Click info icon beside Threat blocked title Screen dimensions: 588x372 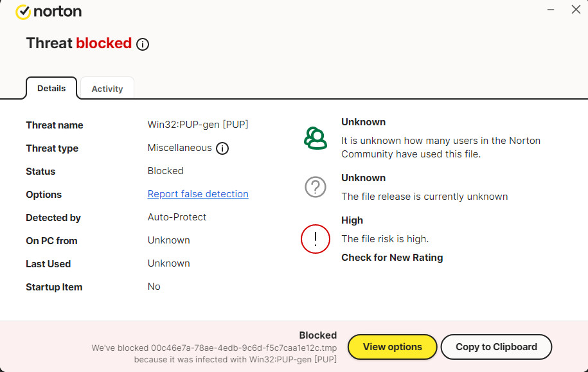point(143,44)
